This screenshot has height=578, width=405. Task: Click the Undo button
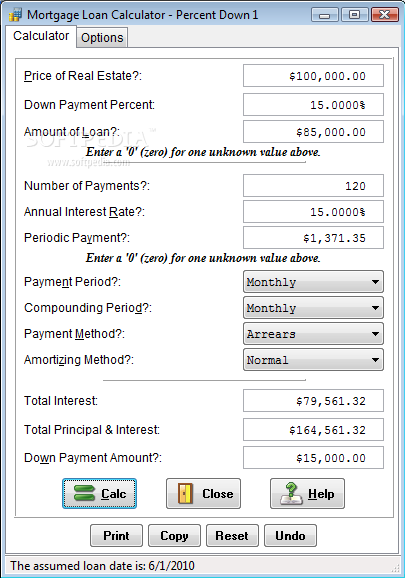pos(290,536)
